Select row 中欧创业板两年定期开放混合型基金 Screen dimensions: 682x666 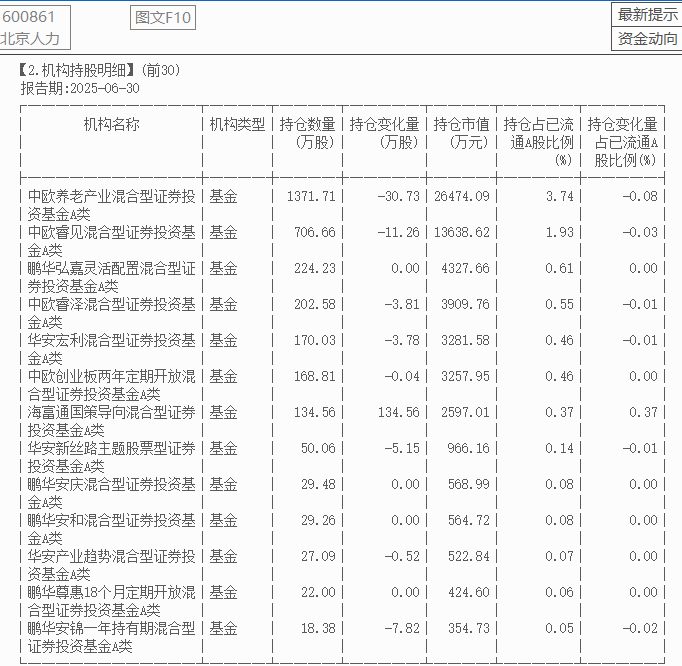pos(342,385)
